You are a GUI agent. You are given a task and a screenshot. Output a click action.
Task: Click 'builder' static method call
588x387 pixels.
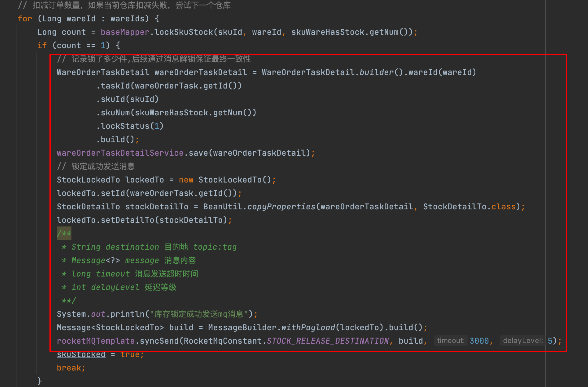tap(376, 72)
